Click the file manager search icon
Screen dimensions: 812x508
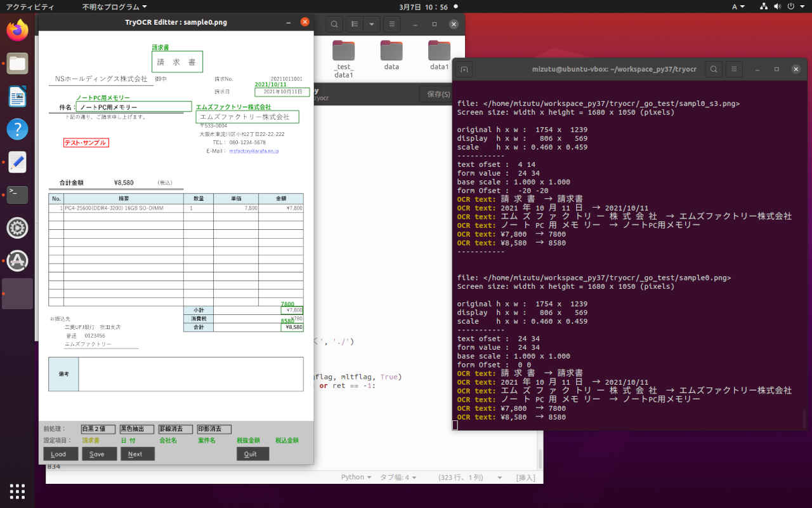click(x=334, y=24)
